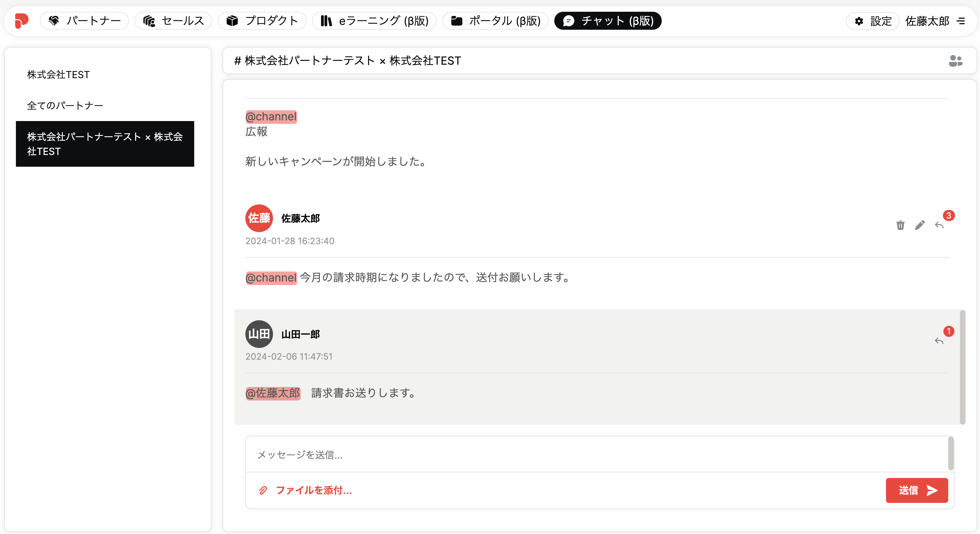Click timestamp 2024-01-28 16:23:40
Image resolution: width=980 pixels, height=534 pixels.
[290, 241]
